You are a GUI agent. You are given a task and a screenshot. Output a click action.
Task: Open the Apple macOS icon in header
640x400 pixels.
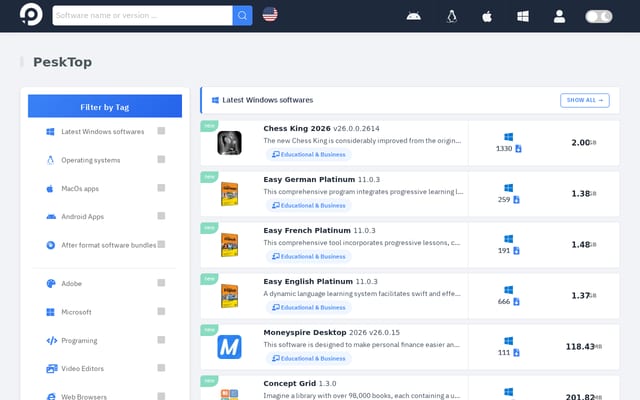tap(487, 16)
